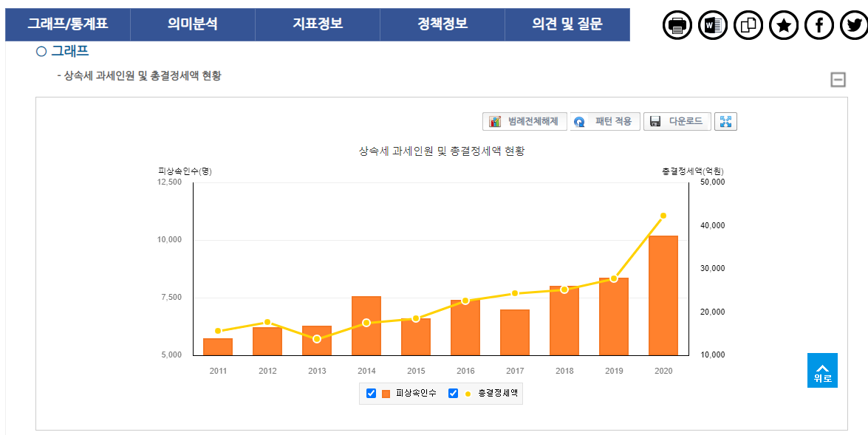Screen dimensions: 868x435
Task: Click orange 피상속인수 legend swatch
Action: click(x=386, y=394)
